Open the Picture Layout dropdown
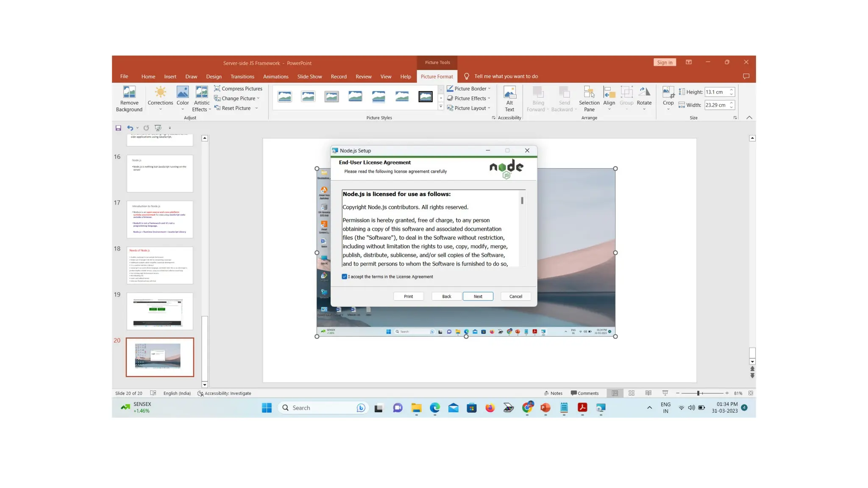The image size is (868, 488). (x=469, y=108)
